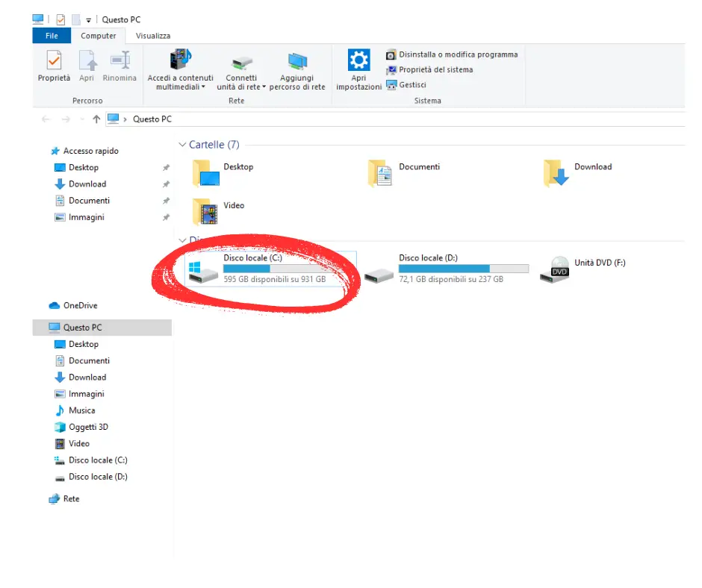Select Questo PC in navigation pane
Image resolution: width=702 pixels, height=588 pixels.
[x=102, y=328]
